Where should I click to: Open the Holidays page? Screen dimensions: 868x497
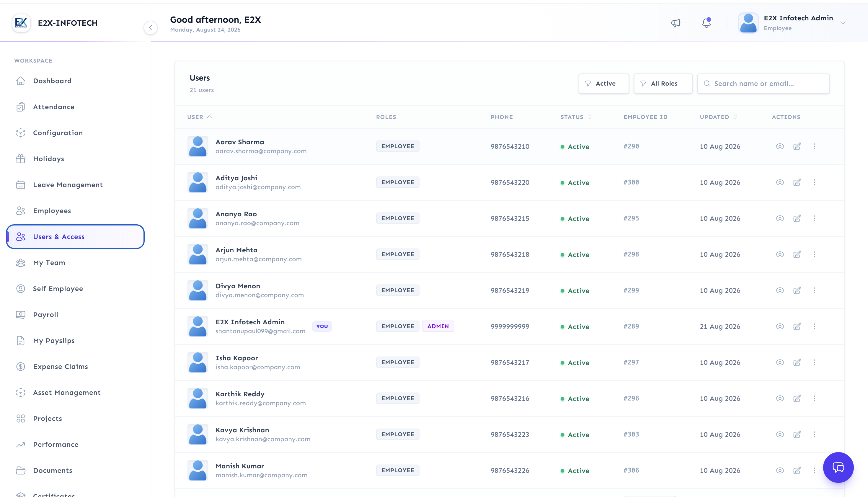click(x=75, y=159)
